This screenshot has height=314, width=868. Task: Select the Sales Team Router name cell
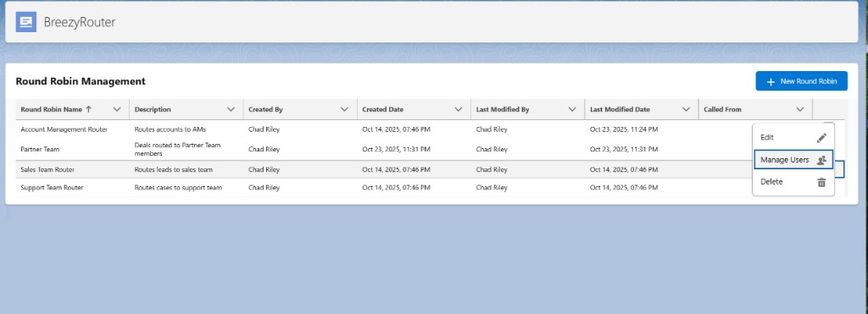47,170
